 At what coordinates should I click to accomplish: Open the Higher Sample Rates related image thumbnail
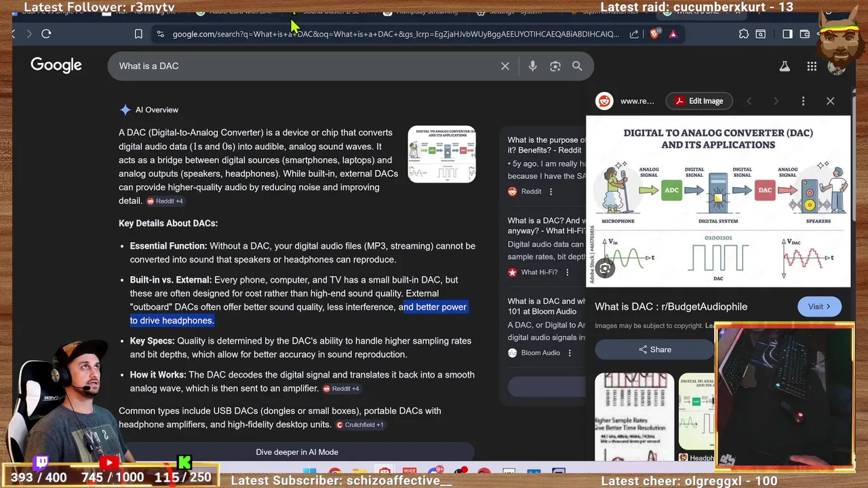(x=634, y=417)
